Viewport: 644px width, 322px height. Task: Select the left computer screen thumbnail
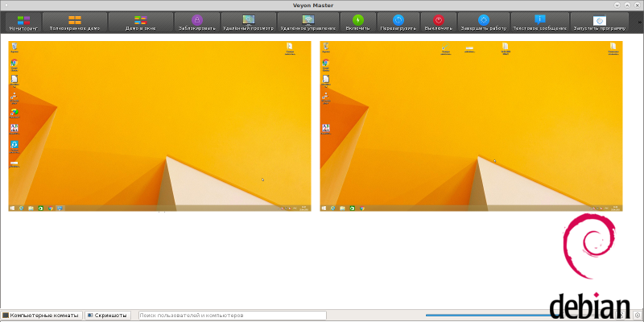click(x=159, y=126)
